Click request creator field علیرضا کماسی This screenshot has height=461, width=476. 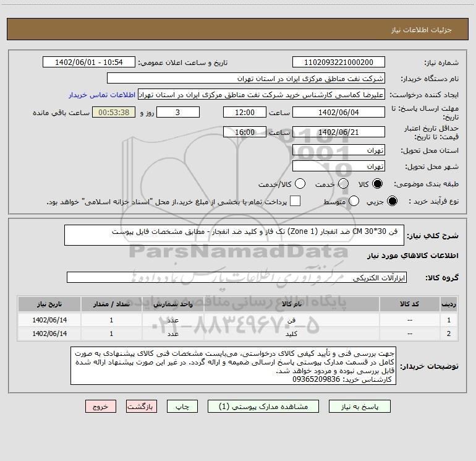coord(261,95)
